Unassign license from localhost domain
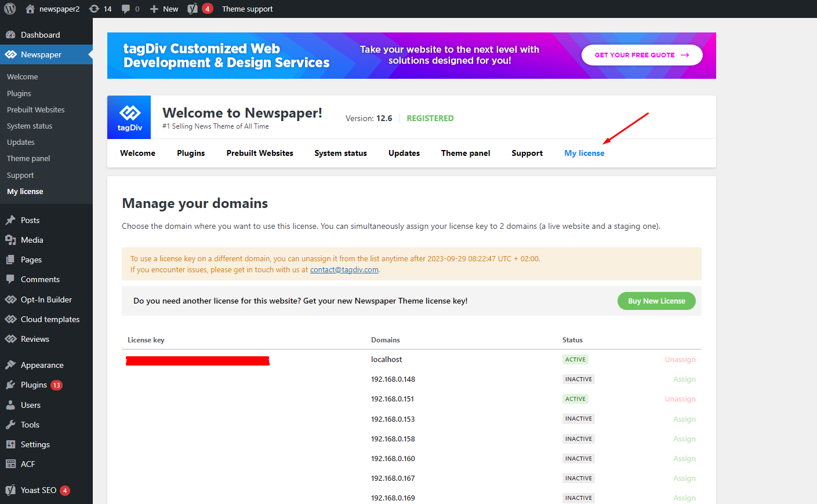 (680, 359)
